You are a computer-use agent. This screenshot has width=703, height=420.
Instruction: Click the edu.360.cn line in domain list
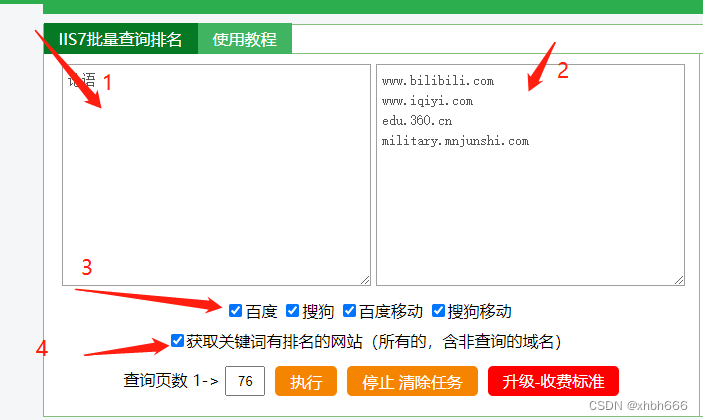(417, 121)
